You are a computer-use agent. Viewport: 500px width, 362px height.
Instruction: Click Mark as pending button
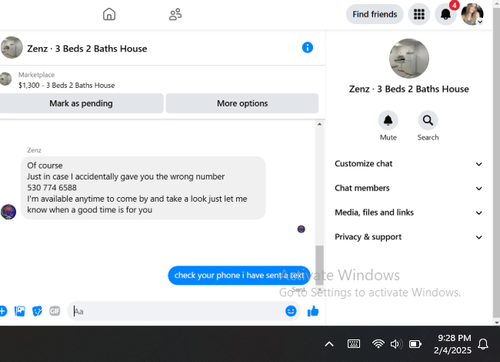pos(81,103)
